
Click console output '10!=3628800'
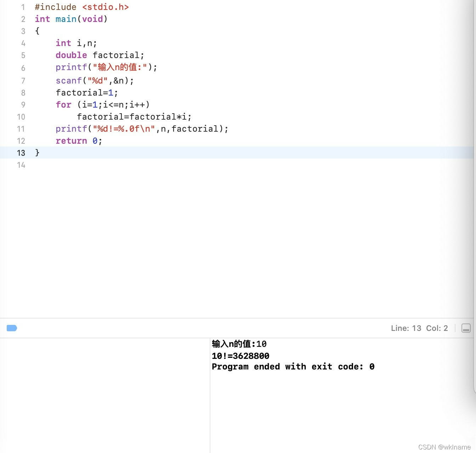(240, 356)
